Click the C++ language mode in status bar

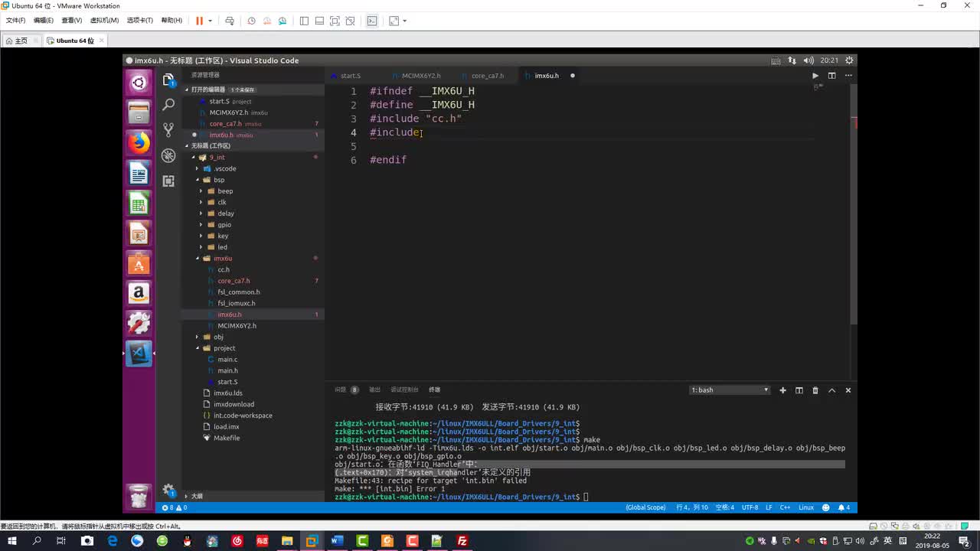(785, 507)
